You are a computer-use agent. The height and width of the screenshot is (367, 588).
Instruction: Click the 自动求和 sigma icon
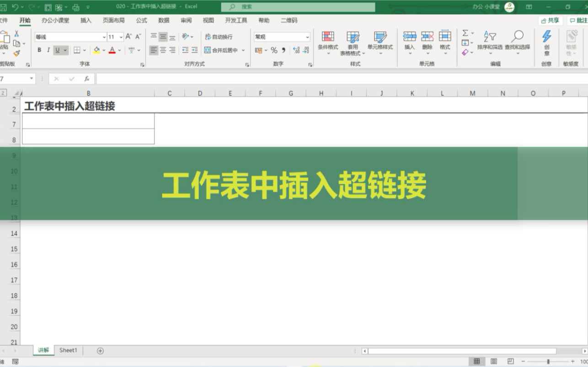pos(465,32)
